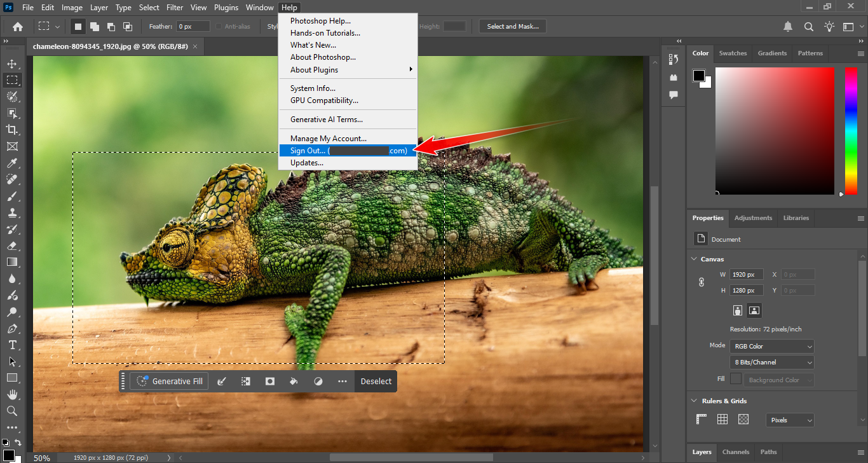Toggle the ruler icon under Rulers & Grids

click(702, 419)
